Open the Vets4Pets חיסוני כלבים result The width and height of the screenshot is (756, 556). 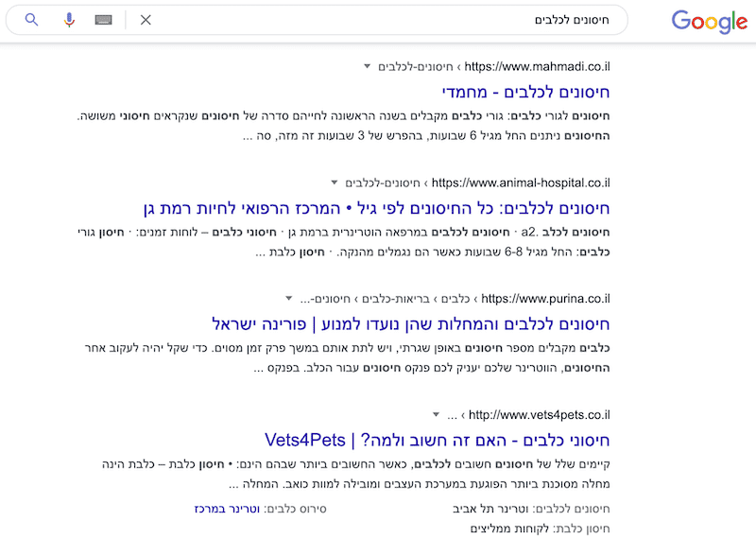tap(438, 441)
